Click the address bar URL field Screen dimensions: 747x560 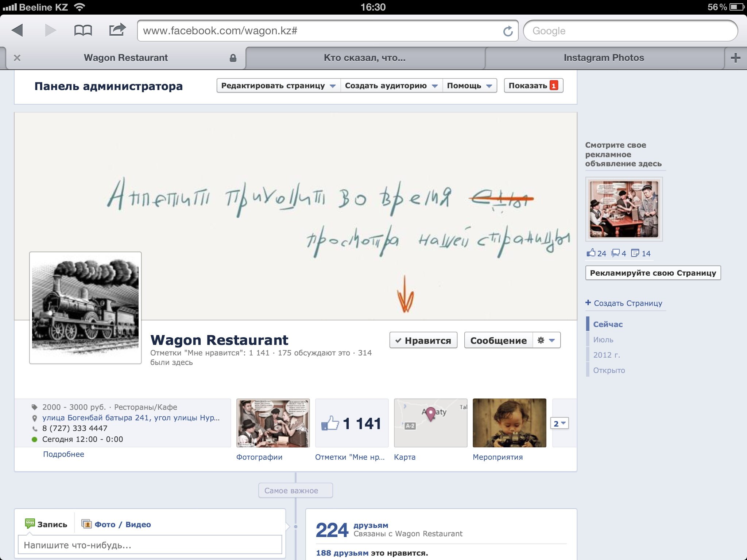328,31
